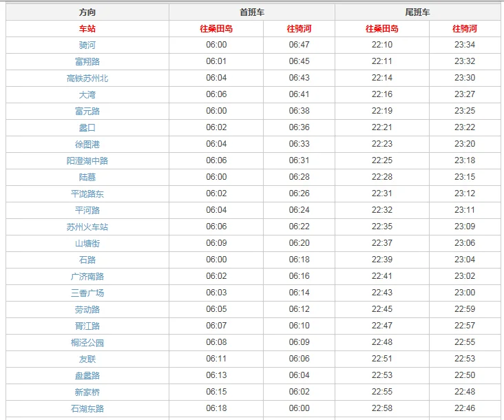Open the 石湖东路 station link
This screenshot has height=420, width=504.
pos(87,409)
